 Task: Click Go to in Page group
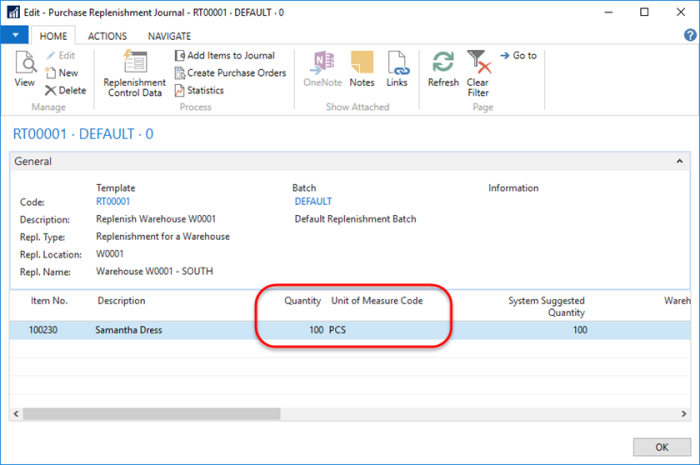(518, 56)
